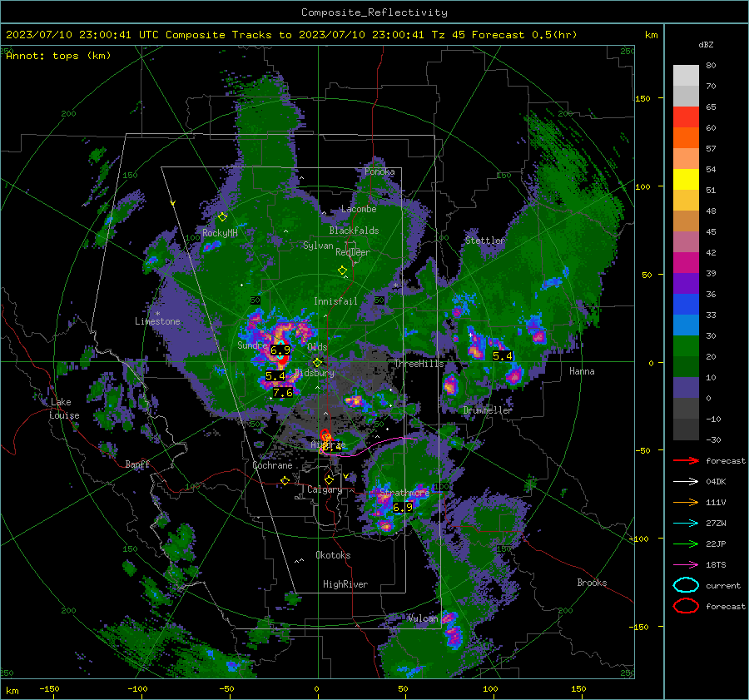
Task: Click the cyan current ellipse legend symbol
Action: pos(686,585)
